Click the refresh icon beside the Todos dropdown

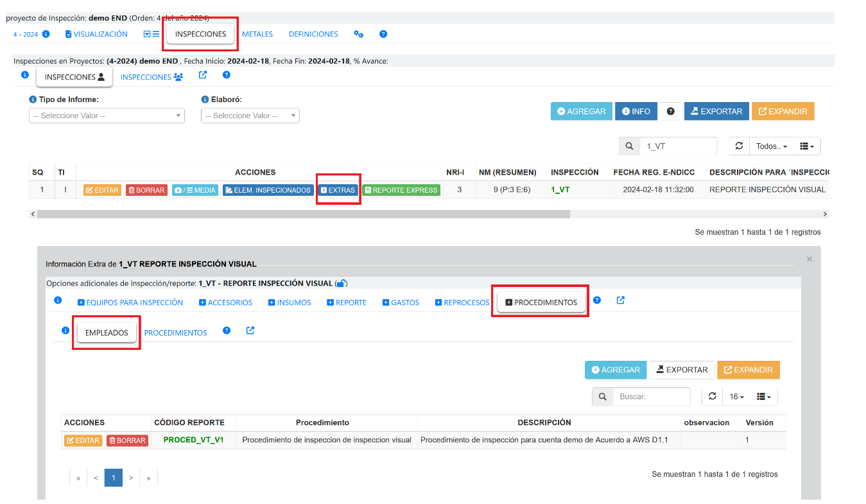[x=739, y=146]
